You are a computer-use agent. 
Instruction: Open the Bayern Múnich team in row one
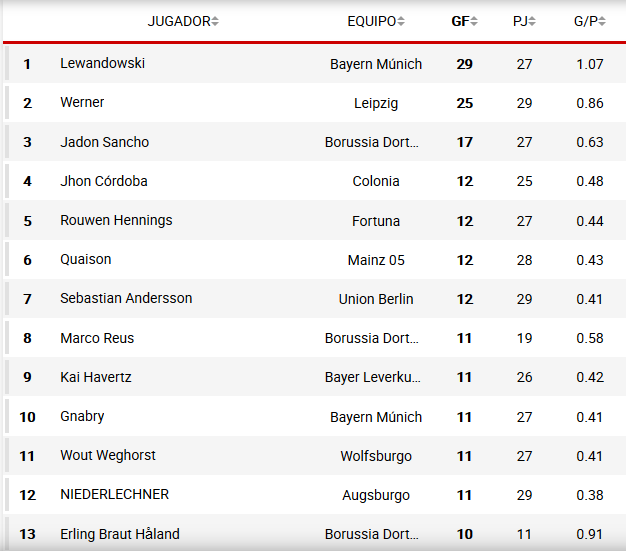tap(376, 64)
